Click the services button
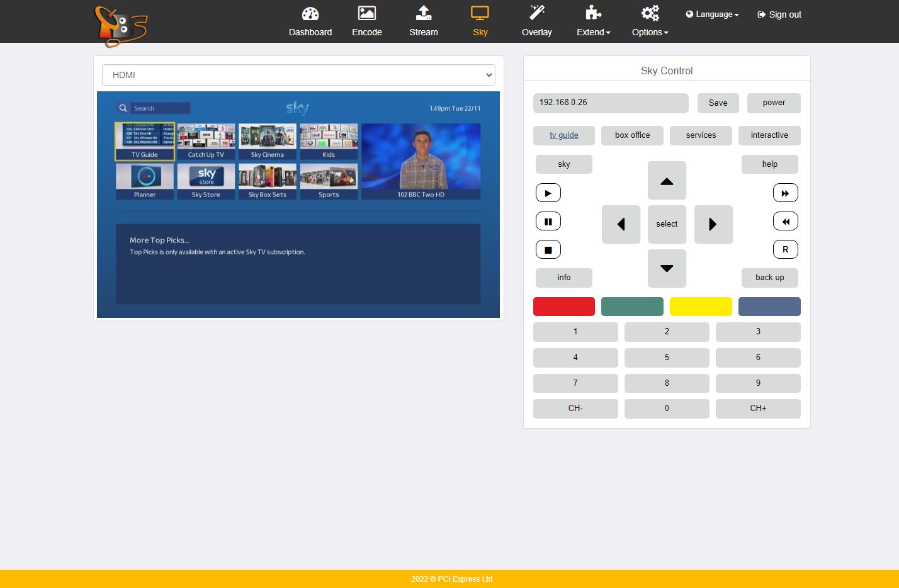Image resolution: width=899 pixels, height=588 pixels. click(701, 135)
